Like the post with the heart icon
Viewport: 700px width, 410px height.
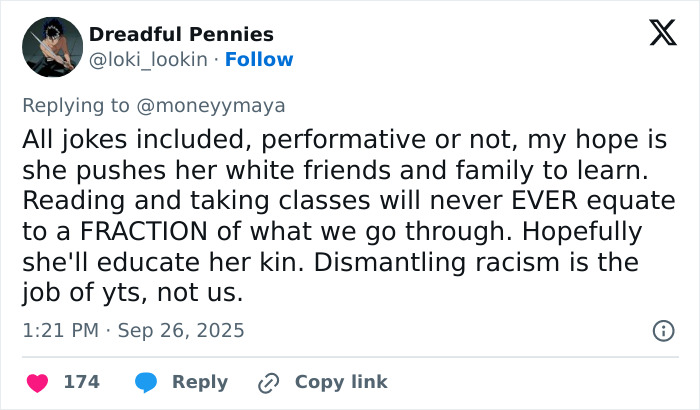[38, 383]
